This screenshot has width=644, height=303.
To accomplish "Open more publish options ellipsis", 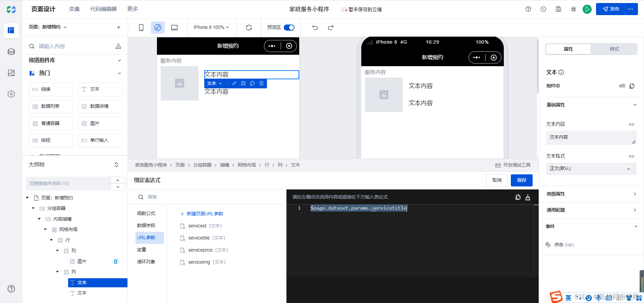I will 631,9.
